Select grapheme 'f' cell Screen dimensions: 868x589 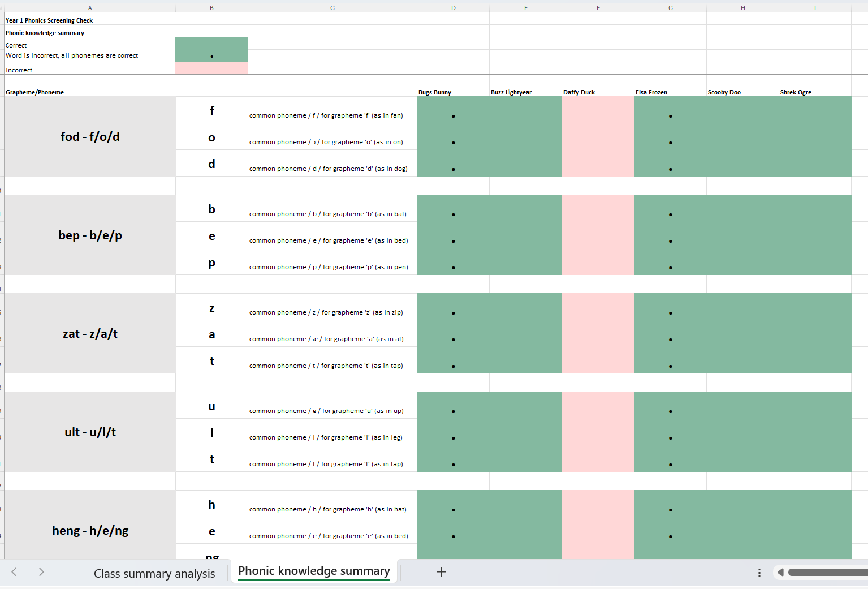coord(211,110)
